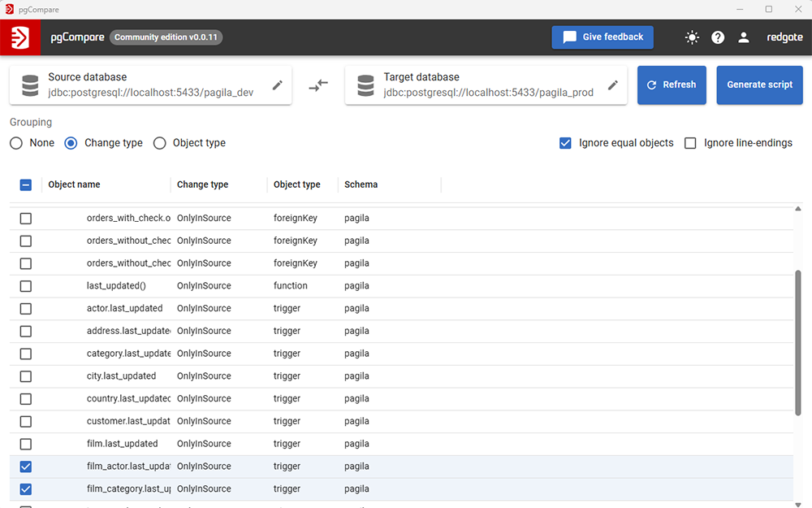
Task: Edit the source database connection pencil
Action: 278,85
